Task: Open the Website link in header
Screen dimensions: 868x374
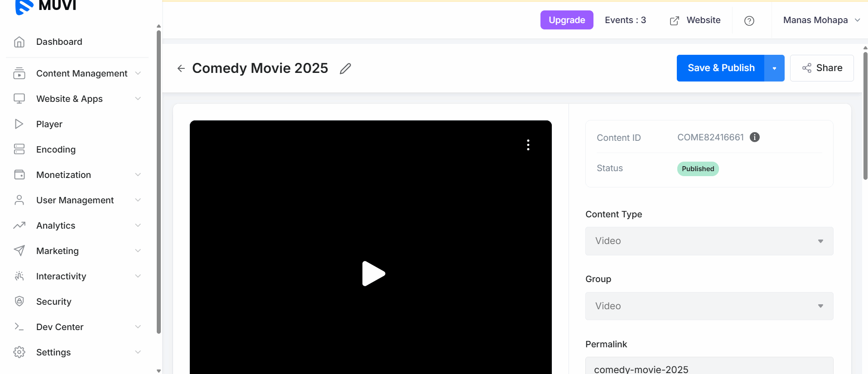Action: [x=695, y=20]
